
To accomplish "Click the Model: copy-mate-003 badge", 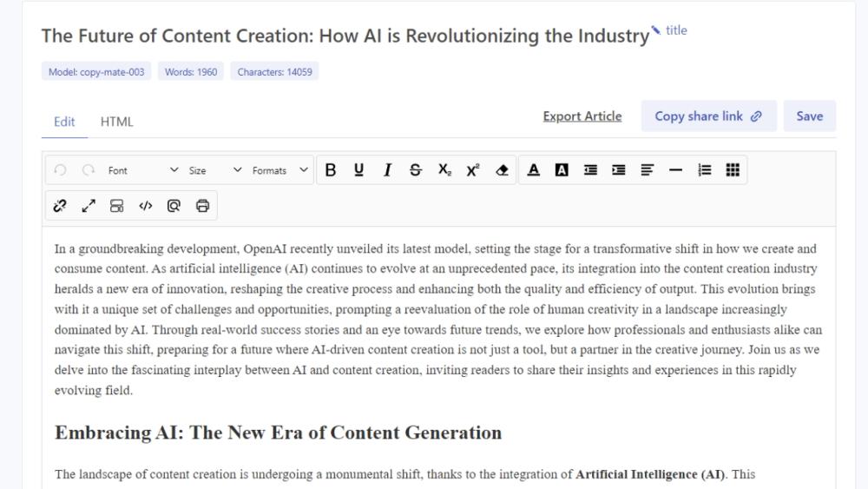I will tap(96, 71).
